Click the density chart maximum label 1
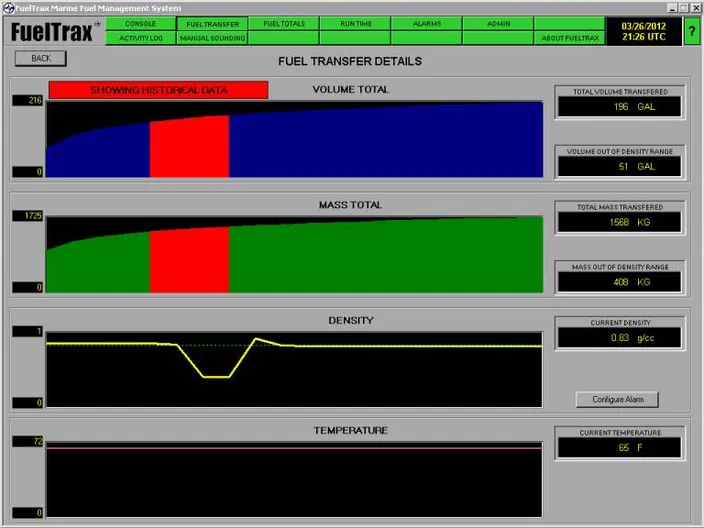Viewport: 704px width, 528px height. coord(27,331)
